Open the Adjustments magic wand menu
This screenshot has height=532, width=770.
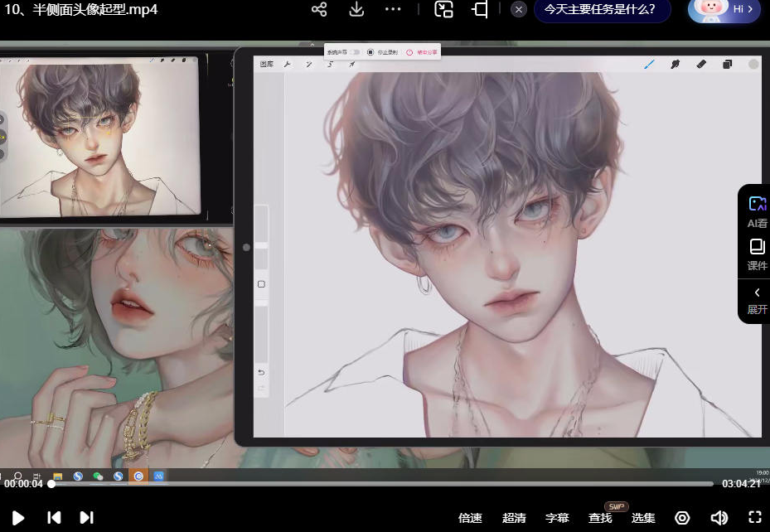(x=308, y=64)
